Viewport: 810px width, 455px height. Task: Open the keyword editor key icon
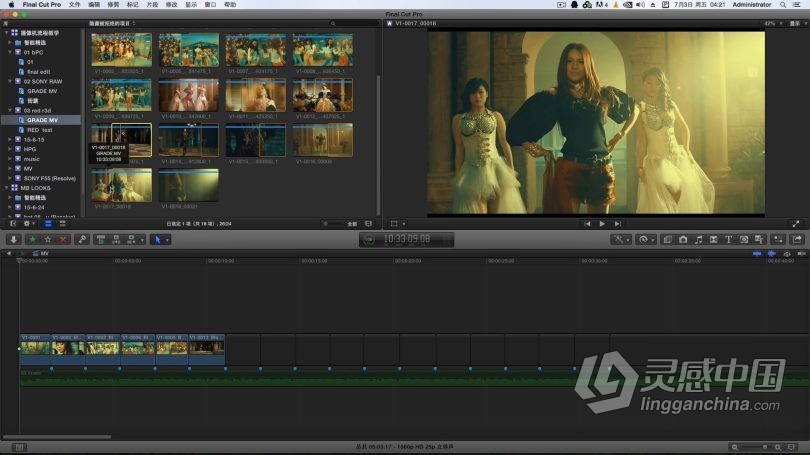click(82, 240)
